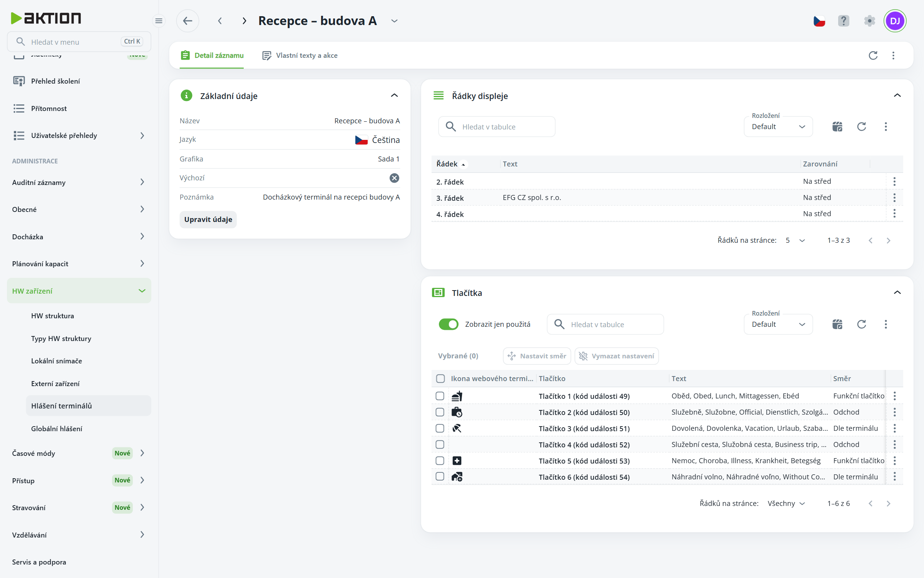The width and height of the screenshot is (924, 578).
Task: Open next record with right chevron
Action: pos(244,21)
